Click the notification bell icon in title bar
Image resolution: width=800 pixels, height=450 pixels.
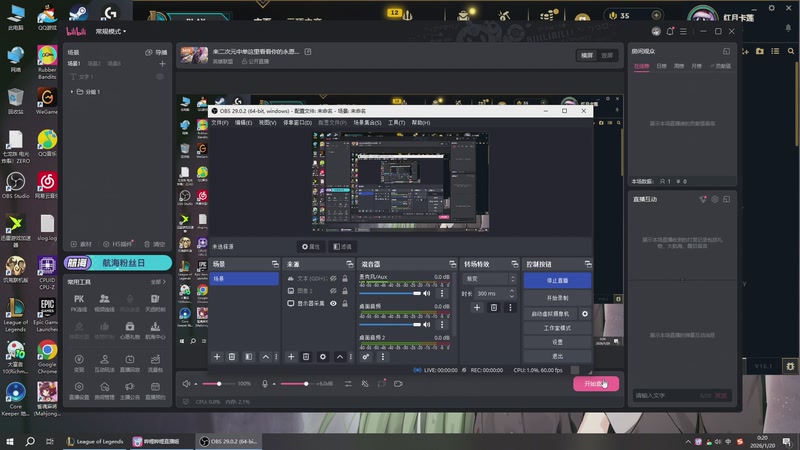tap(670, 32)
